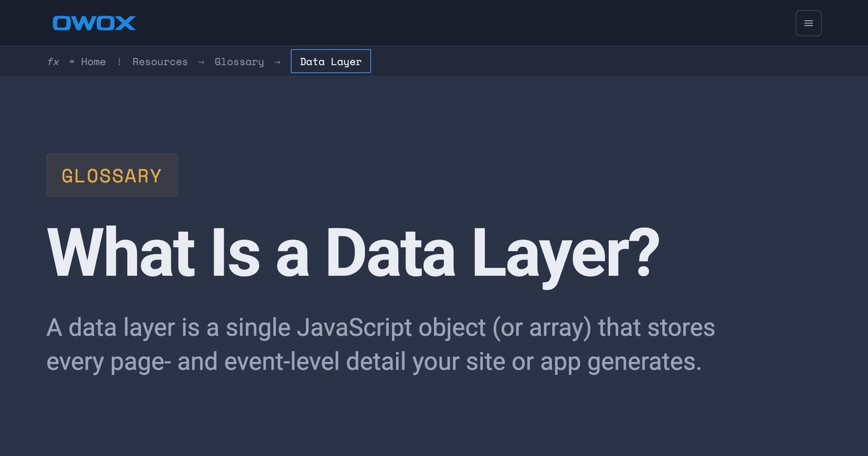Navigate to Glossary breadcrumb

tap(239, 62)
